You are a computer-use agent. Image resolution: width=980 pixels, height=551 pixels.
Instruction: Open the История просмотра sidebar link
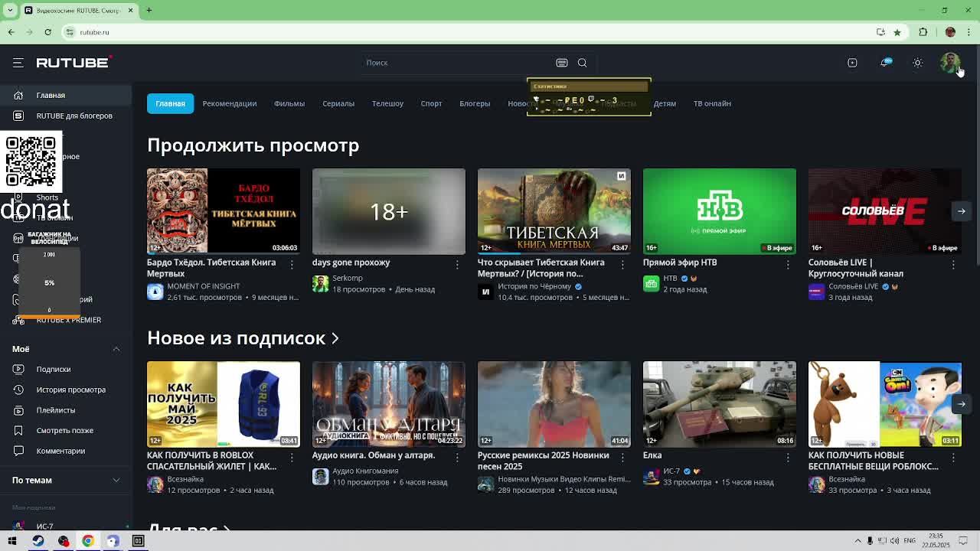[71, 390]
